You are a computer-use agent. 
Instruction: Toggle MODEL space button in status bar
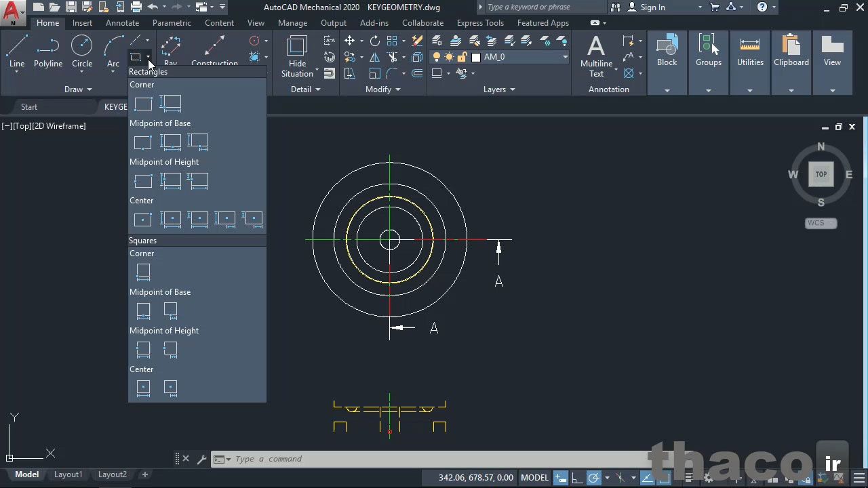(534, 478)
